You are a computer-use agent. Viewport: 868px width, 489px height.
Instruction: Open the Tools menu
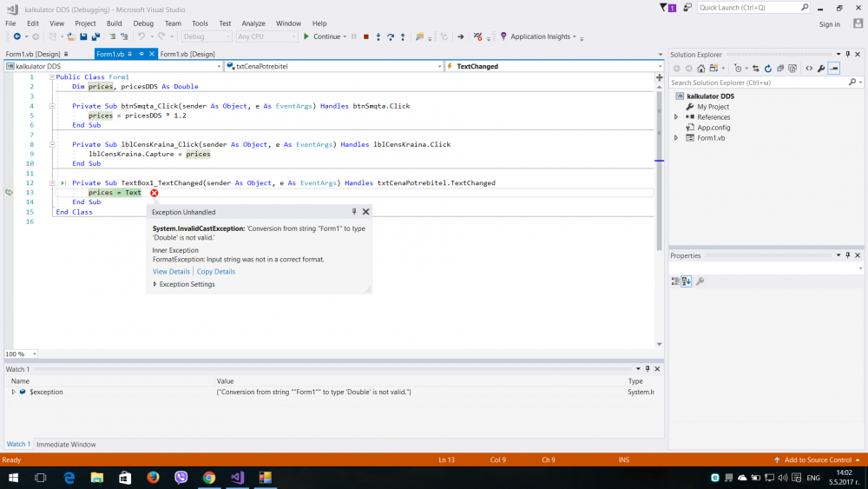click(200, 23)
